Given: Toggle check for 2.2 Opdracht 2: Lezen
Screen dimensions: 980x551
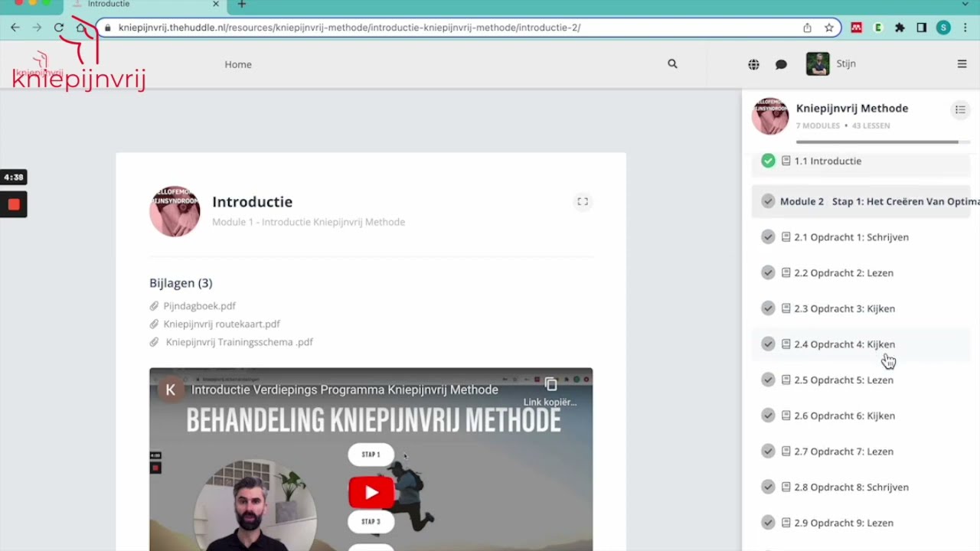Looking at the screenshot, I should click(768, 272).
